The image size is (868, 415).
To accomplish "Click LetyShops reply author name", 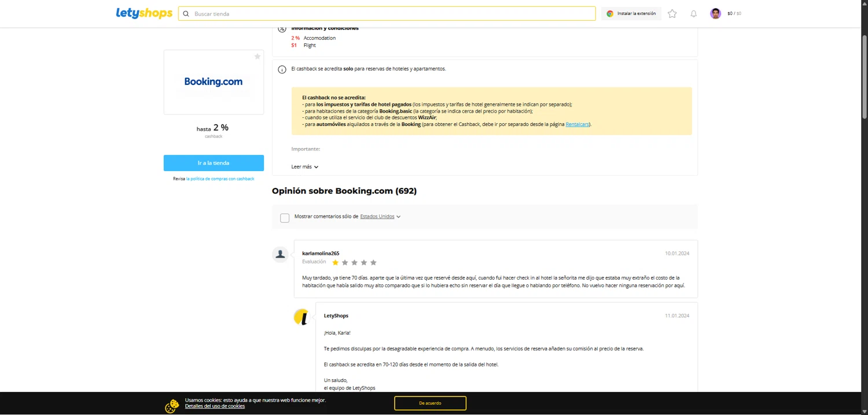I will click(336, 316).
